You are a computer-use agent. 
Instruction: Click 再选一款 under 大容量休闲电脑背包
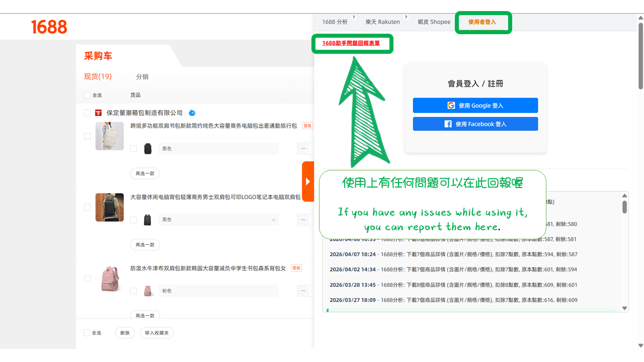(x=145, y=245)
